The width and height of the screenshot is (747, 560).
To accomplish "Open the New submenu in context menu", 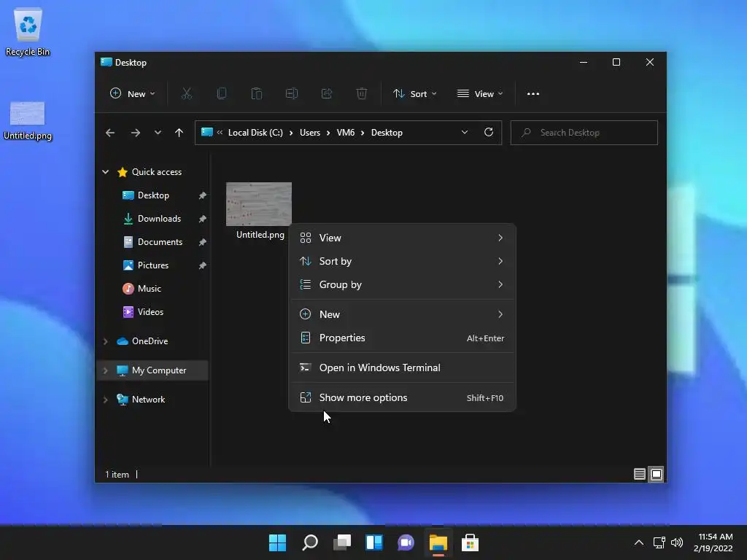I will pyautogui.click(x=402, y=314).
